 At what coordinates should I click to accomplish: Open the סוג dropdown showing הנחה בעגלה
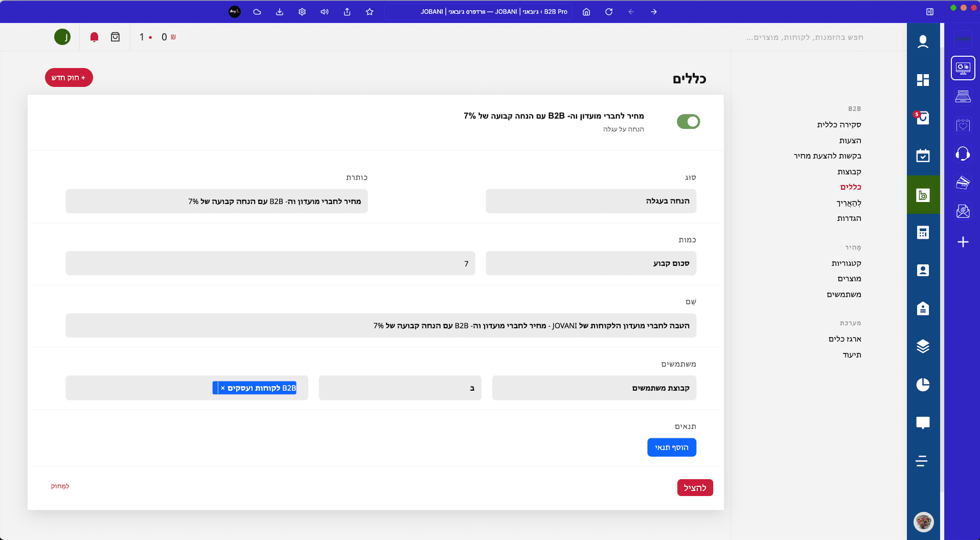pos(590,201)
